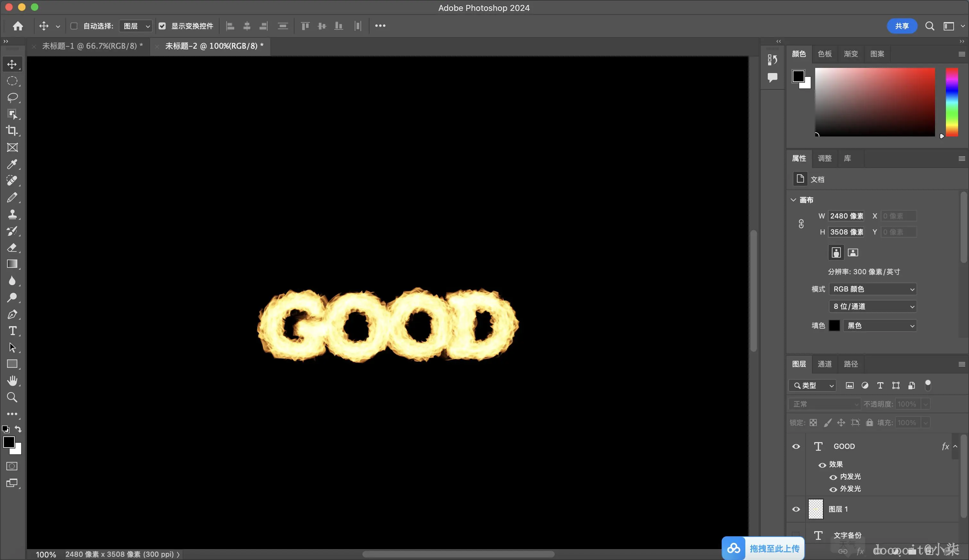The height and width of the screenshot is (560, 969).
Task: Collapse the 画布 section
Action: point(793,200)
